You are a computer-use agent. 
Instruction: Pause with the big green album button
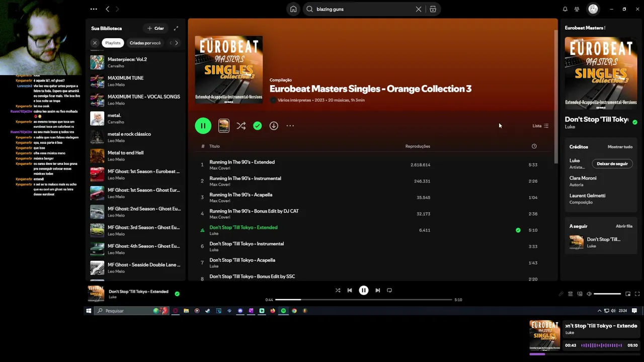[203, 126]
